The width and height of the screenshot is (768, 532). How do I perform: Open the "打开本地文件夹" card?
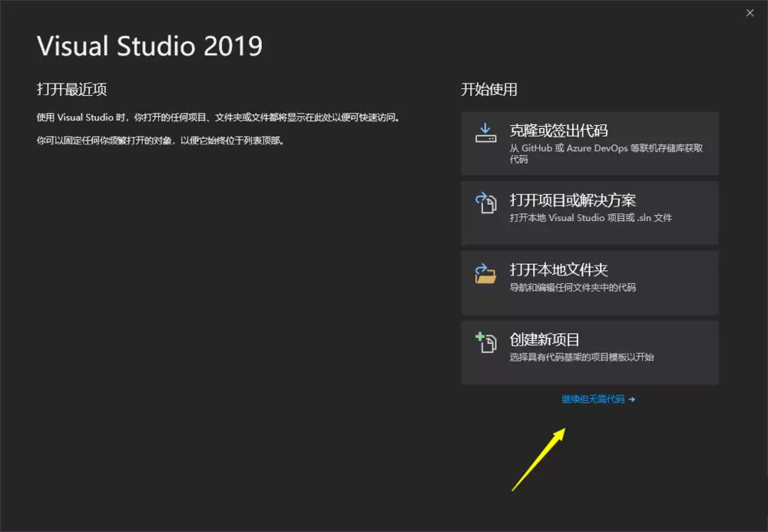(590, 283)
